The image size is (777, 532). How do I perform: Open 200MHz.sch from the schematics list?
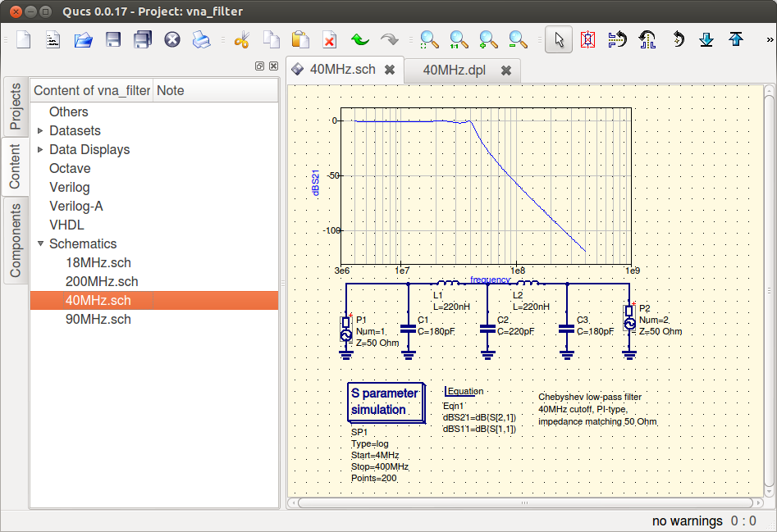click(102, 282)
